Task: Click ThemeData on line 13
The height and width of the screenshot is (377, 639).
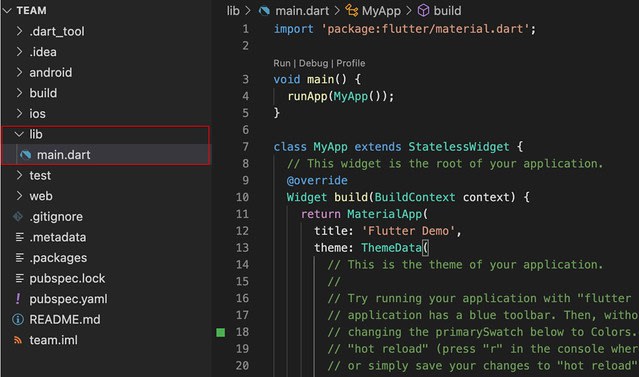Action: [x=391, y=248]
